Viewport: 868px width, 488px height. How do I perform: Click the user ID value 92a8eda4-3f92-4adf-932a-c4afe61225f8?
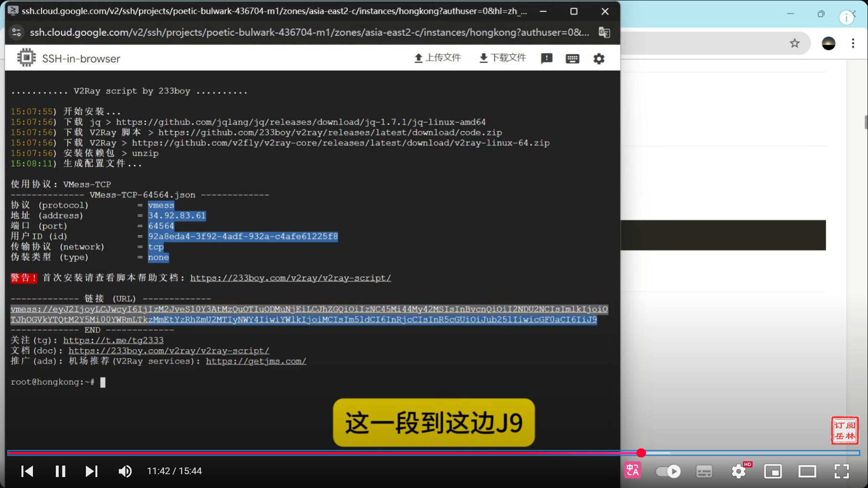(243, 237)
